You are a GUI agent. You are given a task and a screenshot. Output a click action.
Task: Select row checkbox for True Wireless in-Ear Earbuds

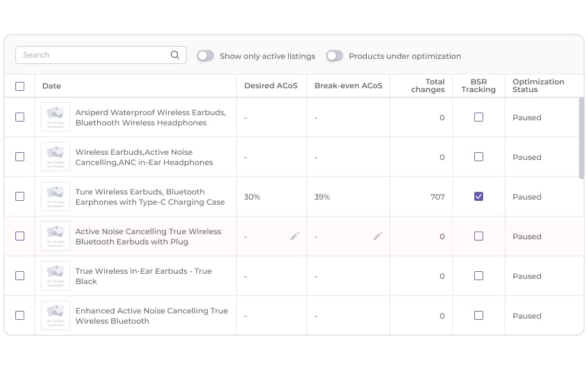20,276
